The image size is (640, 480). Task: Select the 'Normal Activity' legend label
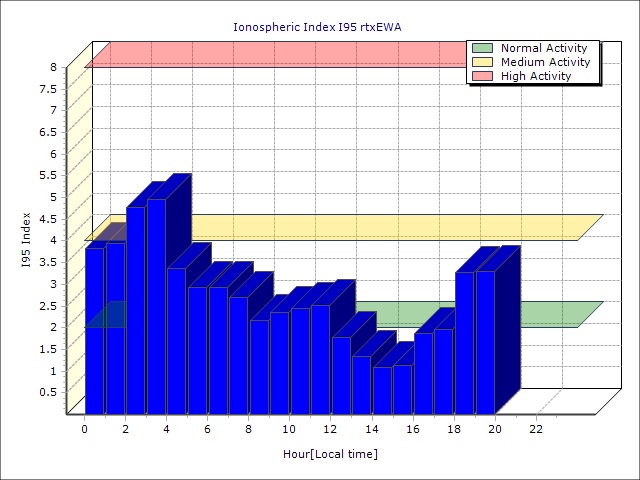544,48
